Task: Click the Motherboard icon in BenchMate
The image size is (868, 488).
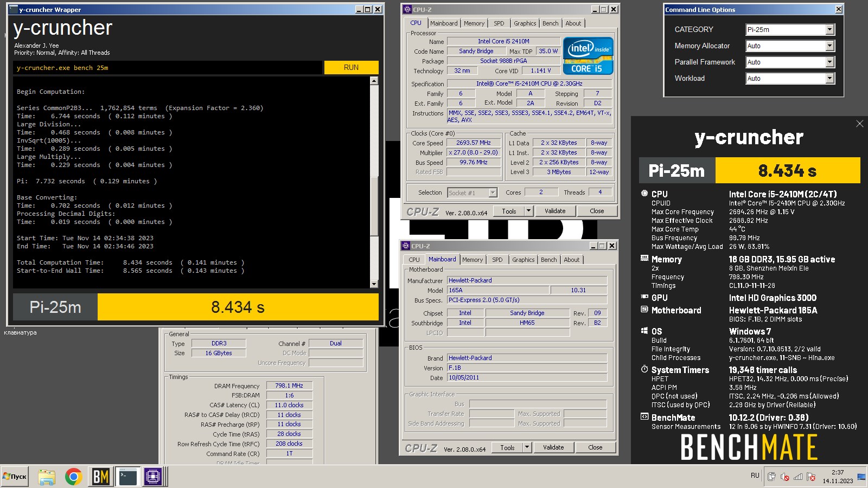Action: (x=644, y=310)
